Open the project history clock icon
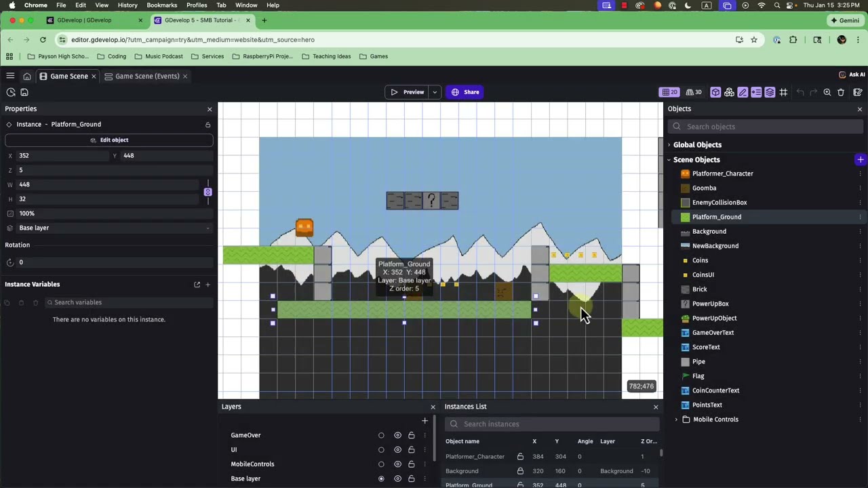The image size is (868, 488). click(11, 92)
